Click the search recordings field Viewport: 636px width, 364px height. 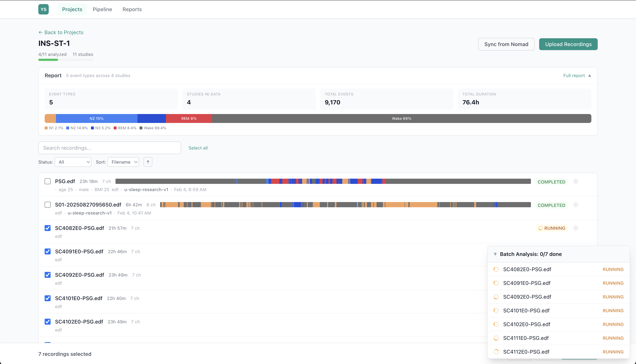point(109,148)
